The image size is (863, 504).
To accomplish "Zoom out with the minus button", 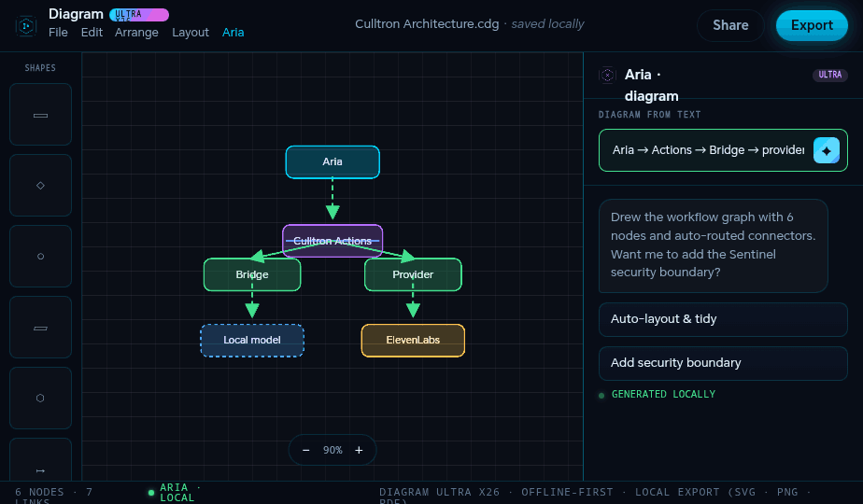I will [x=306, y=450].
